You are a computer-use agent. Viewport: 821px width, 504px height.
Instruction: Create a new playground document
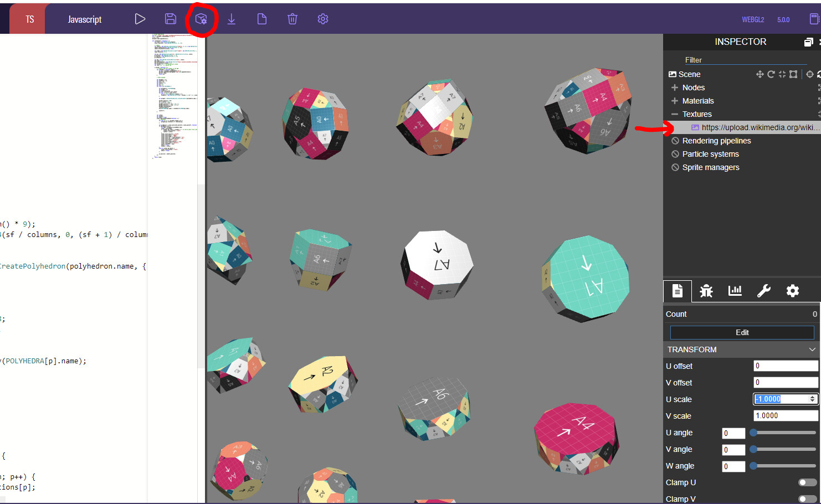click(261, 18)
